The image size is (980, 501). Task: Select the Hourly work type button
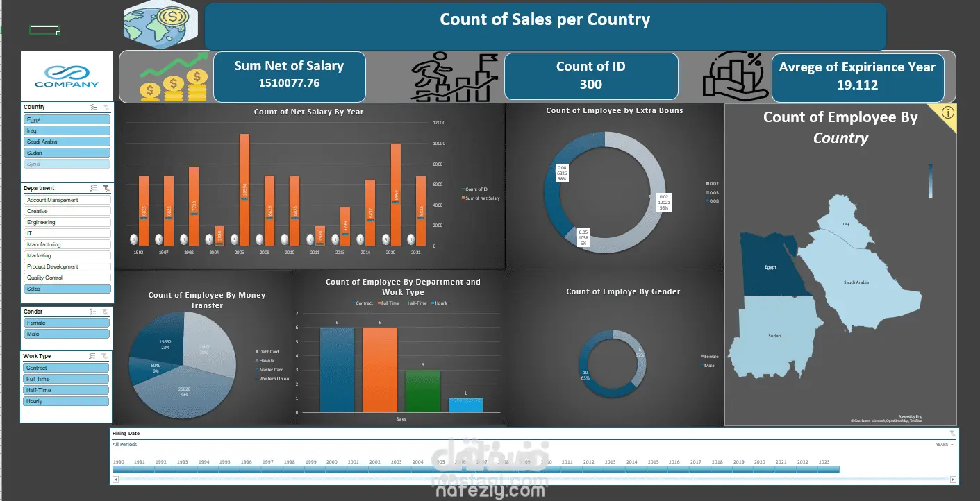[67, 401]
